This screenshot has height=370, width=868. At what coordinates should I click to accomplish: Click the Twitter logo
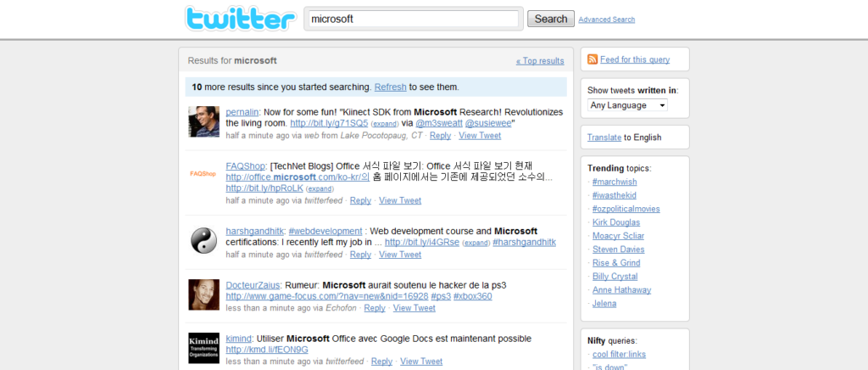coord(241,19)
